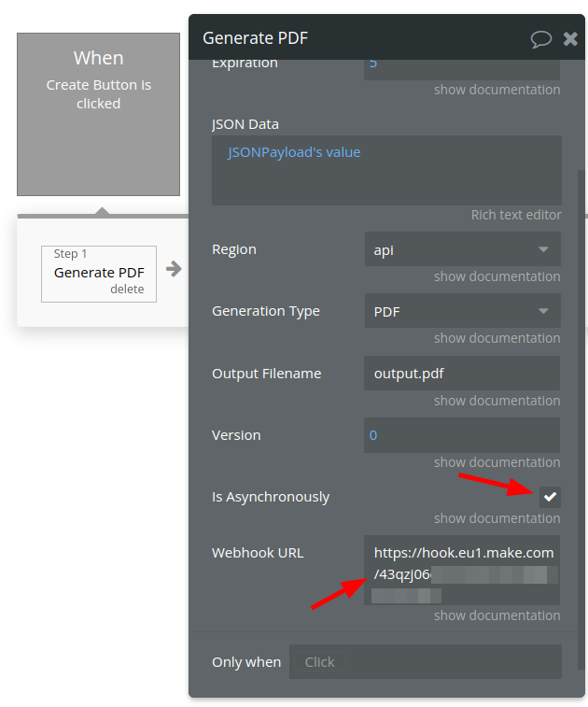Open the Region dropdown
Image resolution: width=588 pixels, height=707 pixels.
(462, 249)
